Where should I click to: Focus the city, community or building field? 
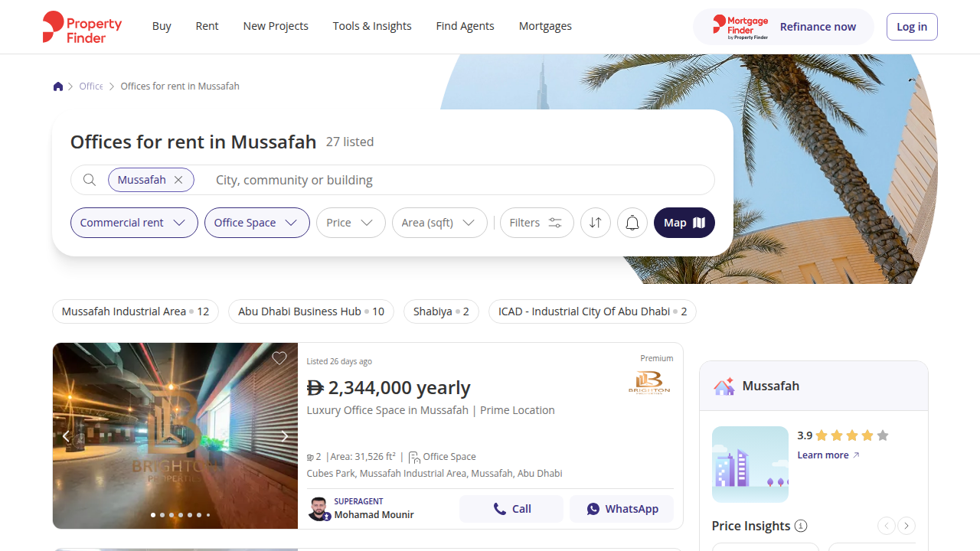[x=459, y=180]
